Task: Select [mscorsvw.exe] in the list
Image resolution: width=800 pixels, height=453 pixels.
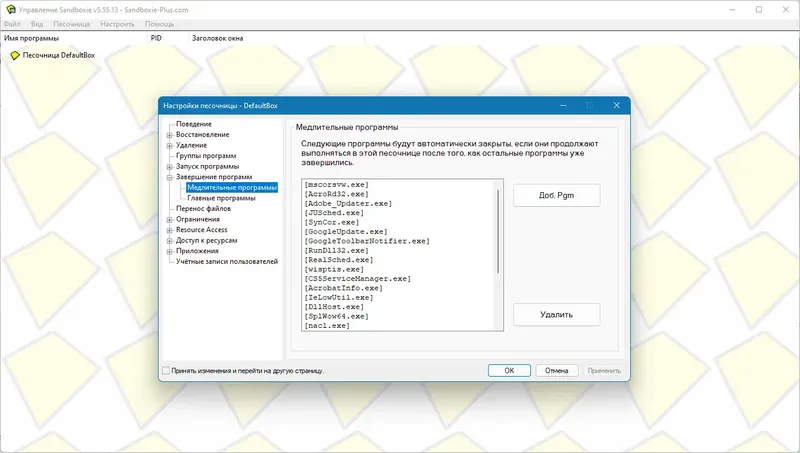Action: 336,185
